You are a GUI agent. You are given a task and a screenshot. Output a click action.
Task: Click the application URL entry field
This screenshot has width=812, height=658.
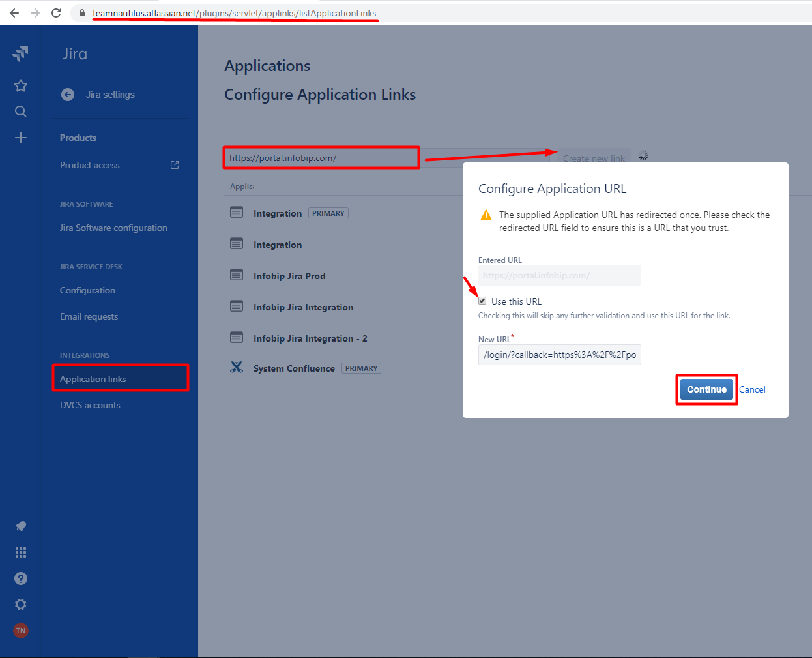[321, 158]
